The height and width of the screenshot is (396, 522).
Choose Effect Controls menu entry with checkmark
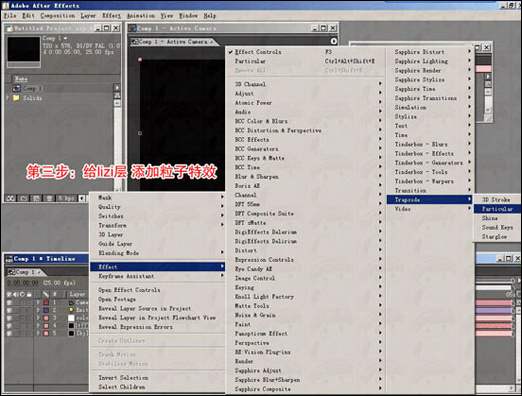pyautogui.click(x=305, y=52)
